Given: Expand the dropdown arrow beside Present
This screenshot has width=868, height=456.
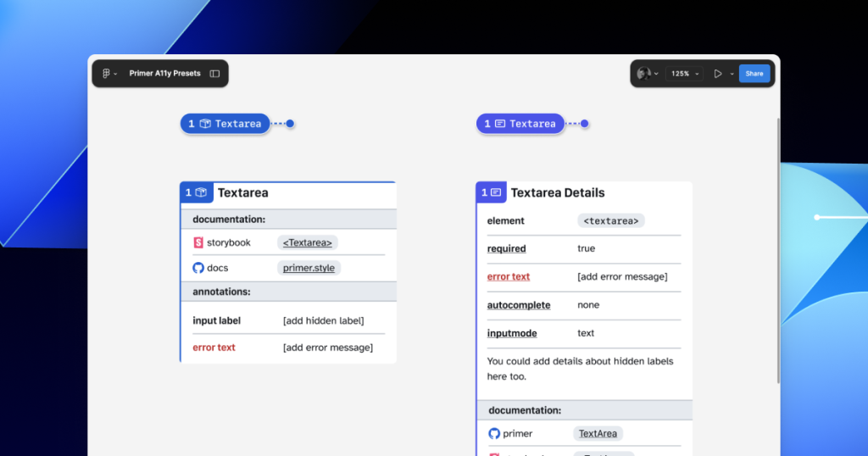Looking at the screenshot, I should coord(732,74).
